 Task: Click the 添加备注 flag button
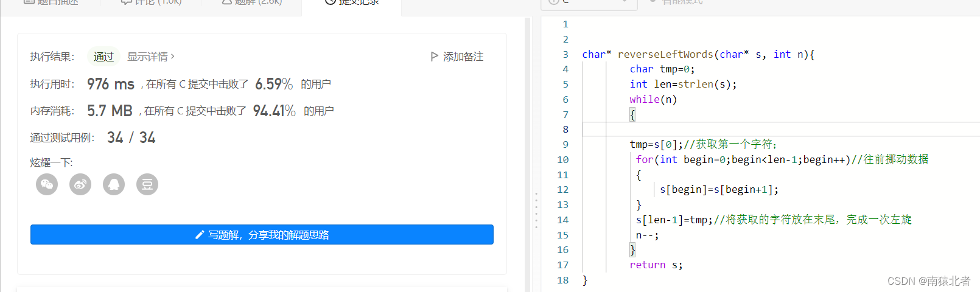tap(457, 57)
